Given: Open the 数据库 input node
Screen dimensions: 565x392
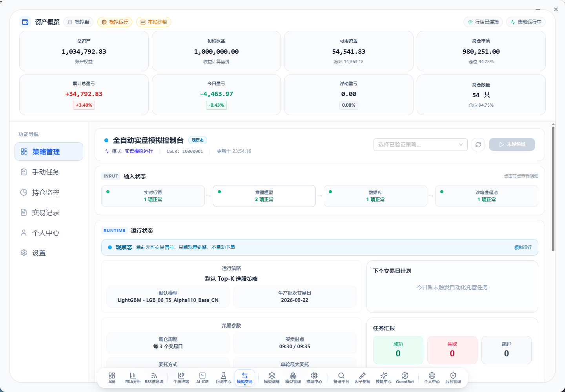Looking at the screenshot, I should (375, 196).
